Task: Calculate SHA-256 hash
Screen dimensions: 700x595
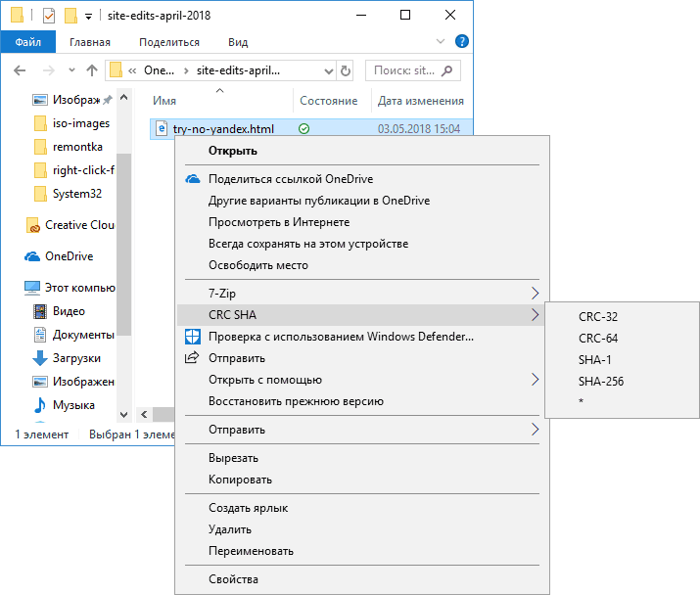Action: click(x=623, y=382)
